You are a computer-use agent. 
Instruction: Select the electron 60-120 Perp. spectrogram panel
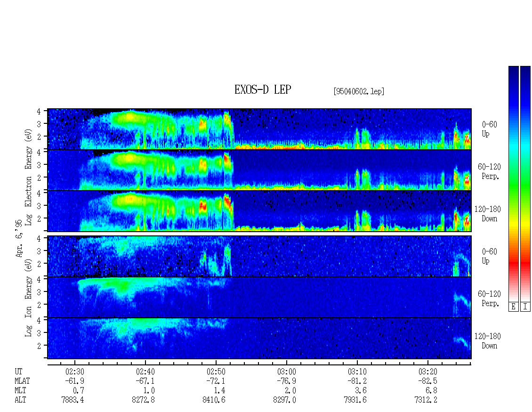tap(259, 170)
